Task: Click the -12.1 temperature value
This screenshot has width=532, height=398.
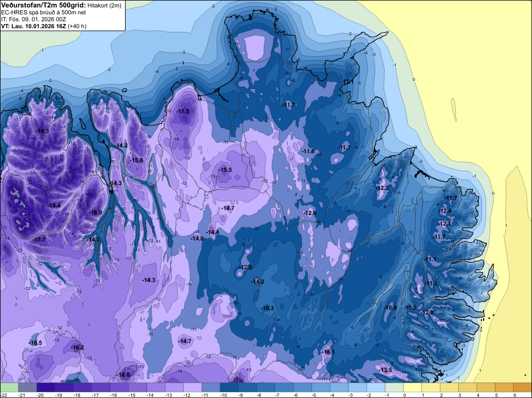Action: tap(444, 223)
